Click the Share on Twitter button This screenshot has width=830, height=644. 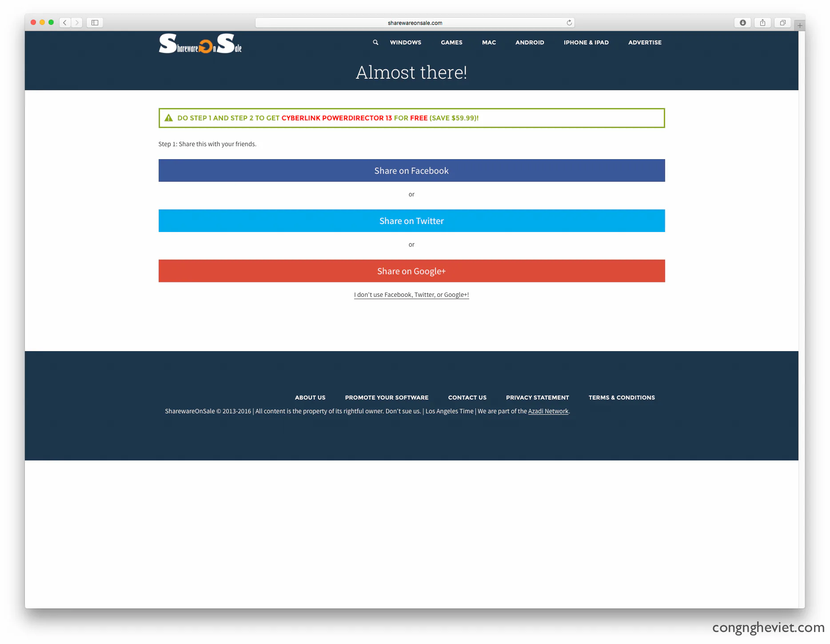pyautogui.click(x=411, y=221)
